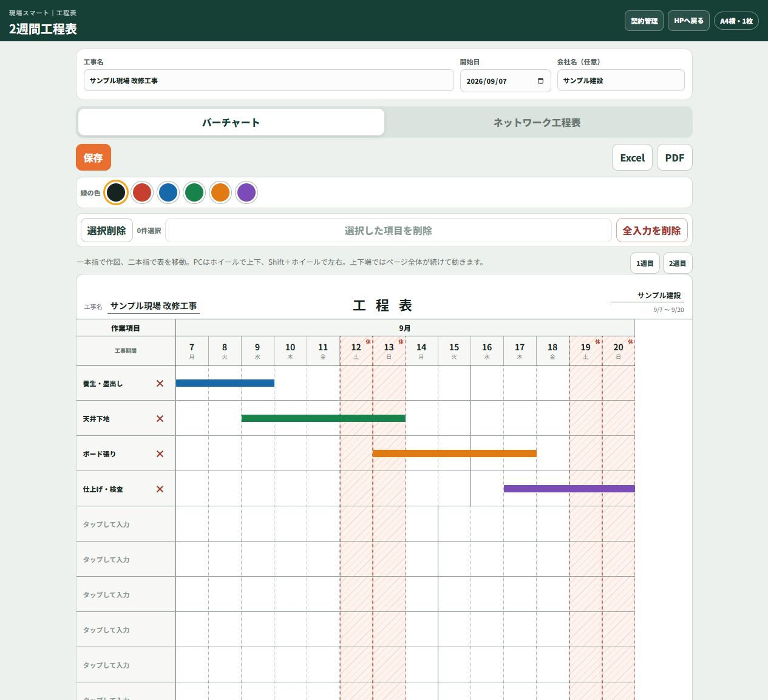Select the blue 養生・墨出し bar
Viewport: 768px width, 700px height.
pos(225,383)
